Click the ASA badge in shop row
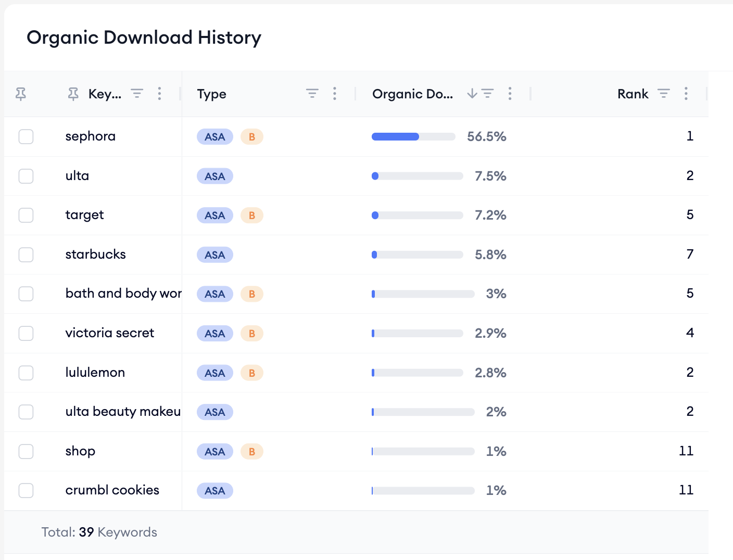733x560 pixels. 215,452
